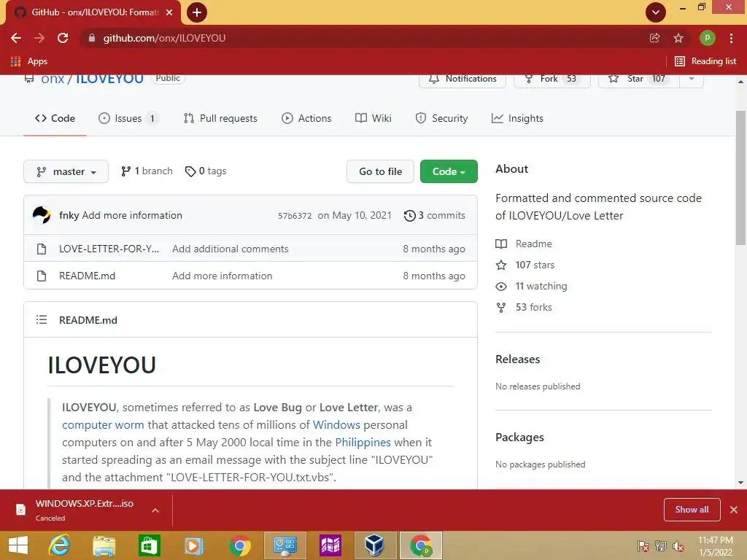Click the browser forward arrow
This screenshot has width=747, height=560.
point(39,38)
